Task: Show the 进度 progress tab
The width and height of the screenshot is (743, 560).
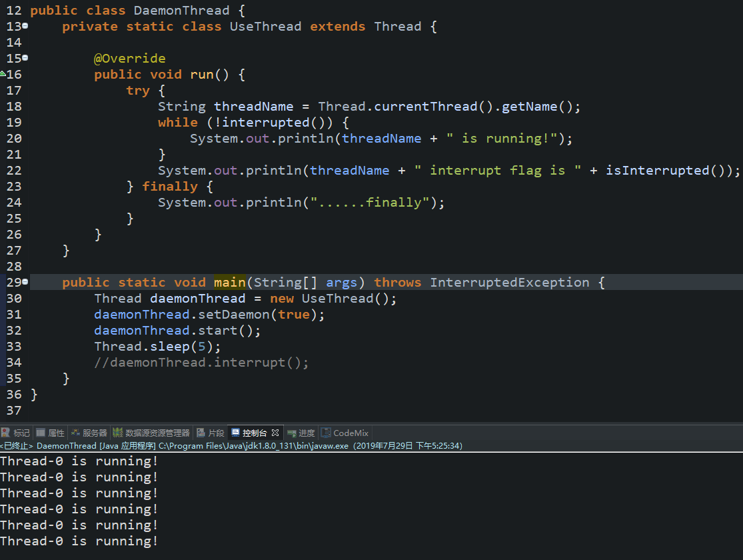Action: (x=301, y=433)
